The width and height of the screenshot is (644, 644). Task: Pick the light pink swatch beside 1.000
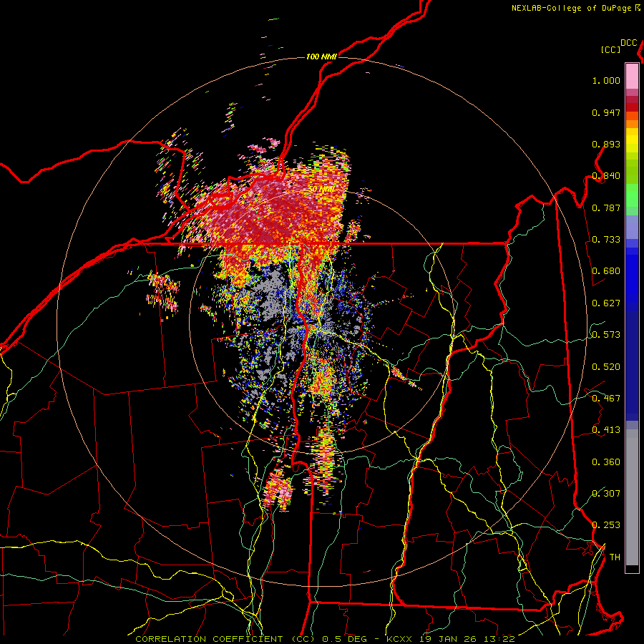[632, 77]
